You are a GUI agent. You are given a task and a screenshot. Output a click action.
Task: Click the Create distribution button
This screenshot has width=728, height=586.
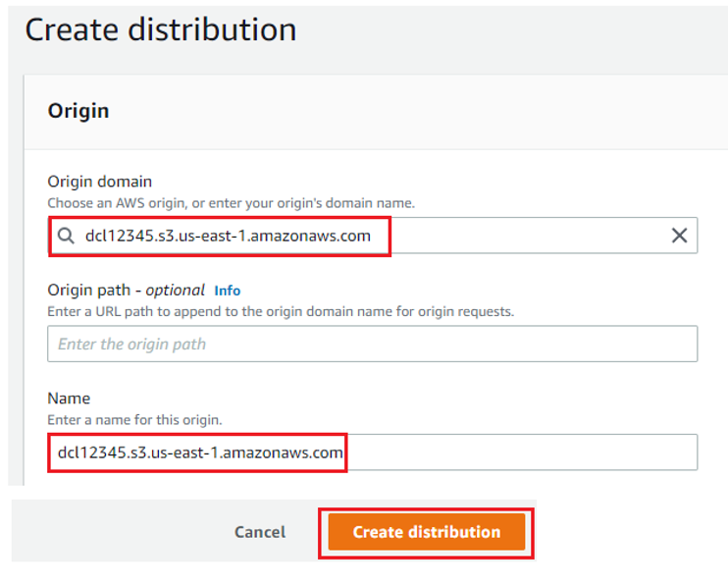426,532
